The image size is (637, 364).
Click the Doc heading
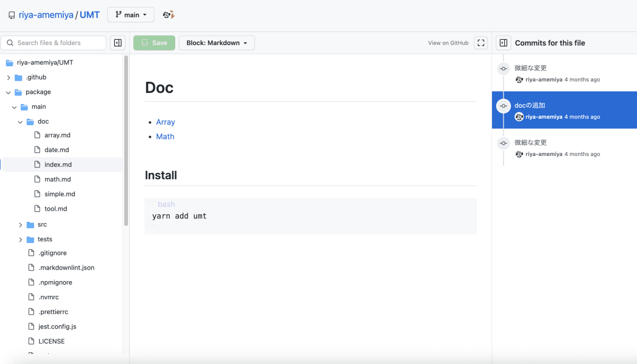click(159, 88)
